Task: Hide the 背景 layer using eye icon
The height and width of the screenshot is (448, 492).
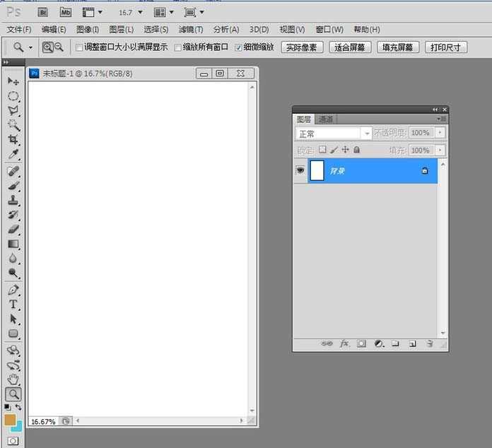Action: coord(300,170)
